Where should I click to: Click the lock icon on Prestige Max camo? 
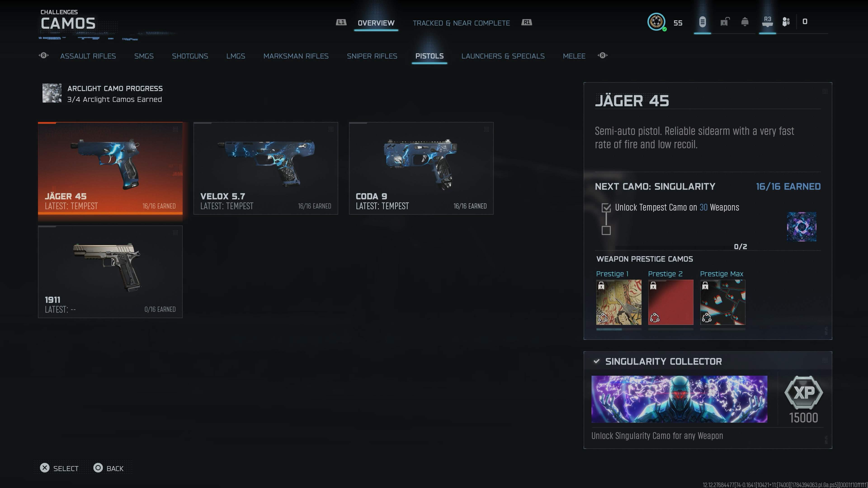[705, 286]
